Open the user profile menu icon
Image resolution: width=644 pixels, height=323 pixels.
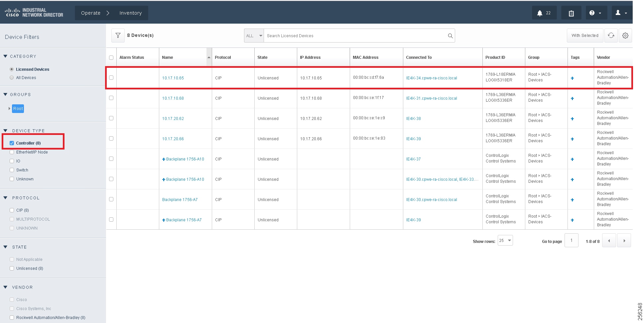[x=621, y=13]
